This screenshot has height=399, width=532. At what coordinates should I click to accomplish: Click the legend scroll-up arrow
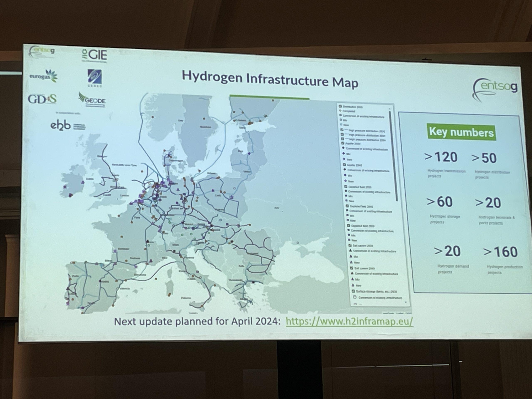[x=390, y=109]
